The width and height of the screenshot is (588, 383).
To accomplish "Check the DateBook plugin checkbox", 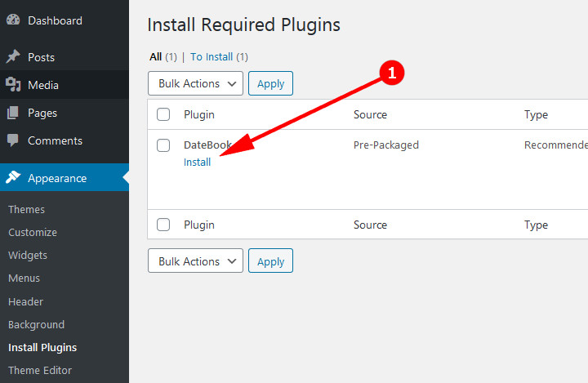I will (x=163, y=145).
